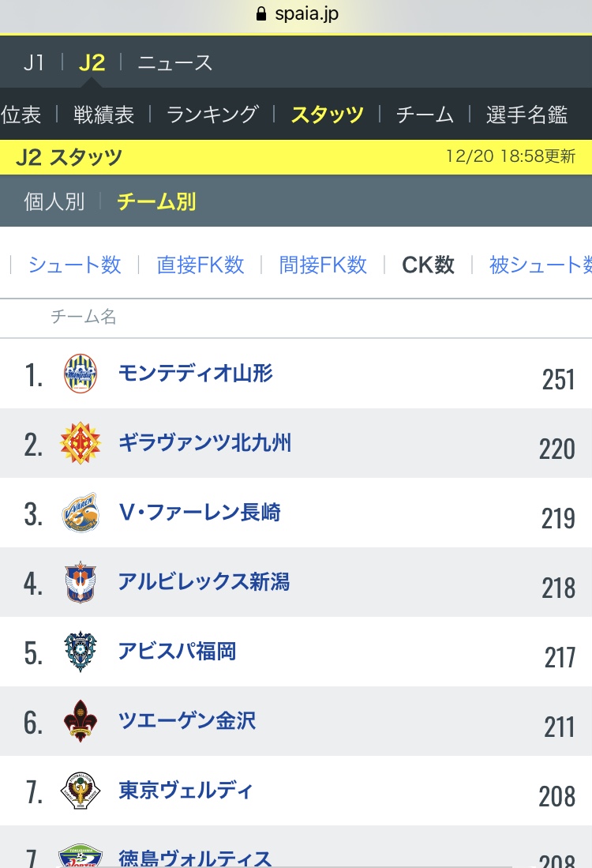Click the Avispa Fukuoka team crest

(x=81, y=652)
